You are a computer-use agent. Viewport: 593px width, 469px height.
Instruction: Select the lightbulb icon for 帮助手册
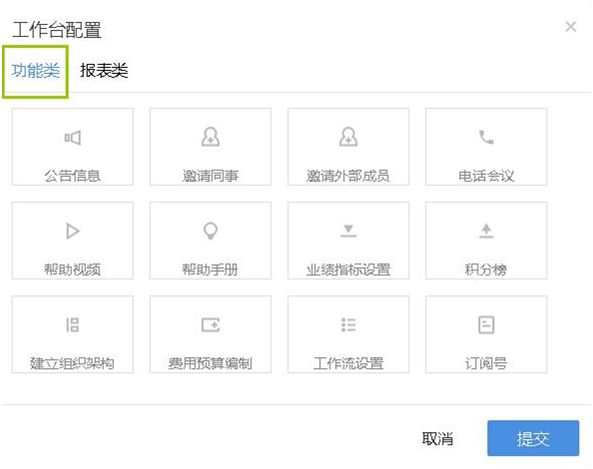pyautogui.click(x=210, y=231)
